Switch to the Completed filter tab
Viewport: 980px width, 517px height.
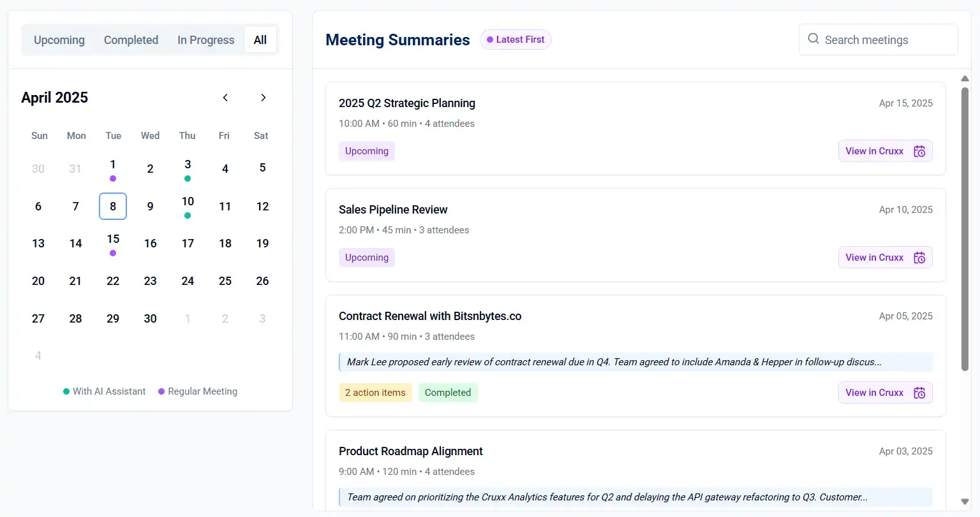[x=131, y=40]
